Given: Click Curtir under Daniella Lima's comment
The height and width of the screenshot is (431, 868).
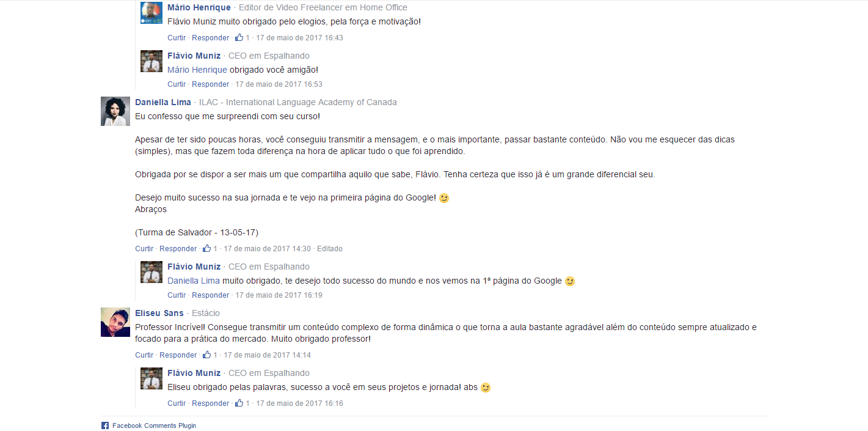Looking at the screenshot, I should [144, 249].
